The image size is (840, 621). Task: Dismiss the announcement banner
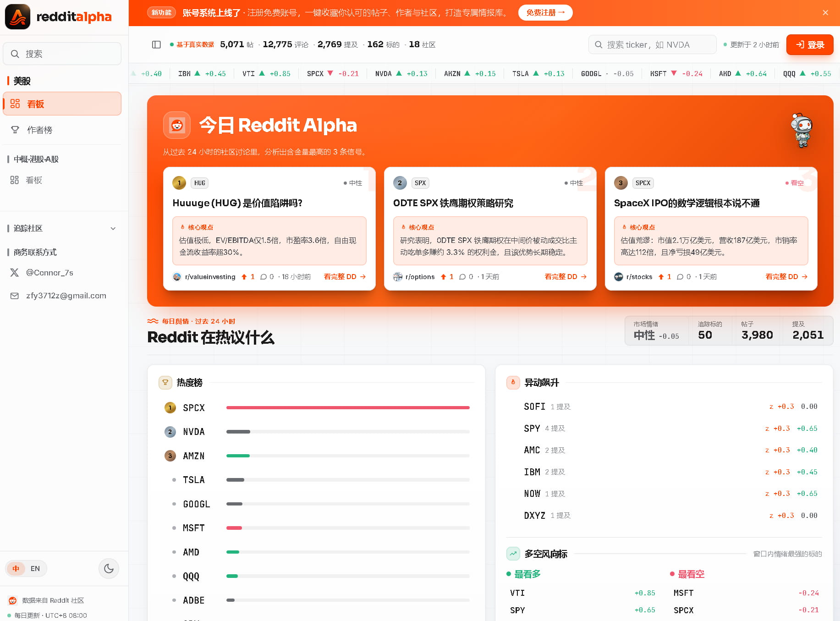[x=825, y=13]
